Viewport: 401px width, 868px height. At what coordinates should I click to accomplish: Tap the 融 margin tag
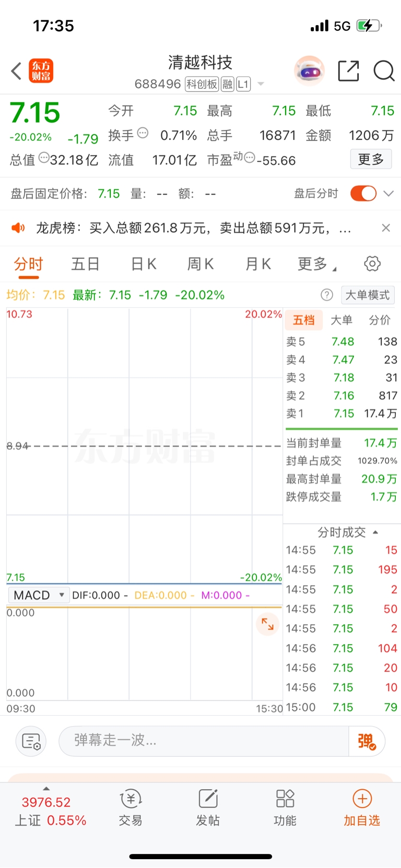pyautogui.click(x=228, y=84)
